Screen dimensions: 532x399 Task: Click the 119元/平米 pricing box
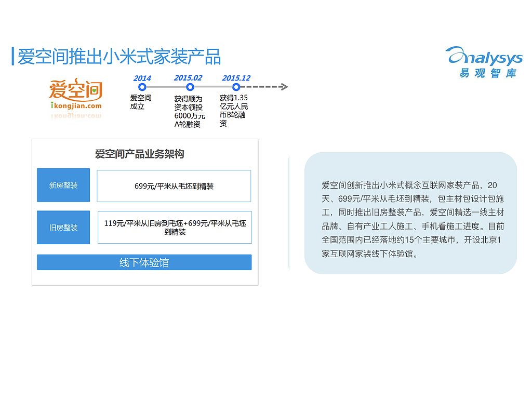(174, 227)
